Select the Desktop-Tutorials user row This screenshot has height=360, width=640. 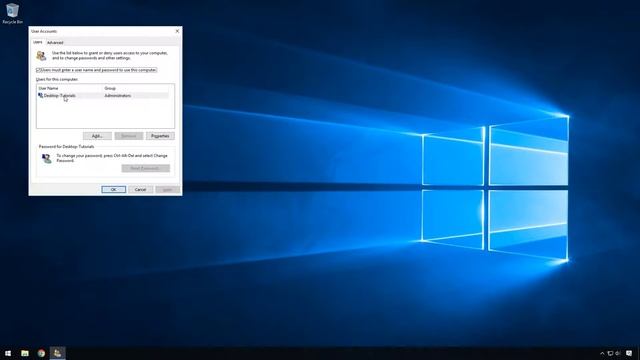click(x=103, y=96)
